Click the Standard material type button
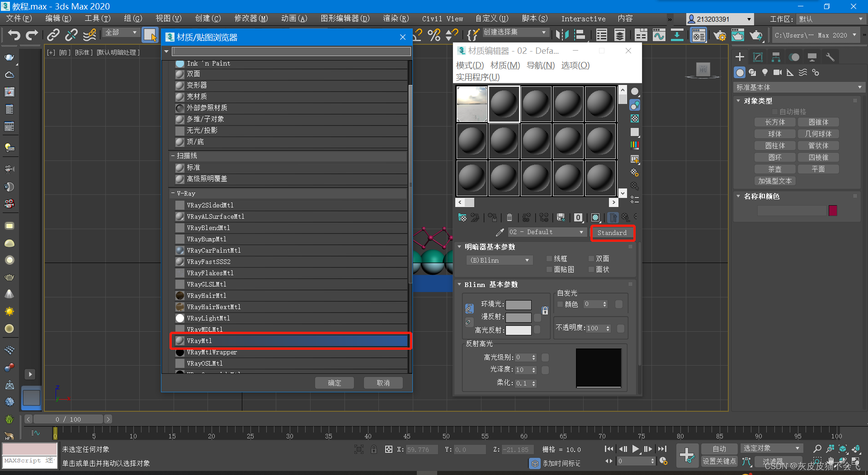The height and width of the screenshot is (475, 868). (612, 233)
